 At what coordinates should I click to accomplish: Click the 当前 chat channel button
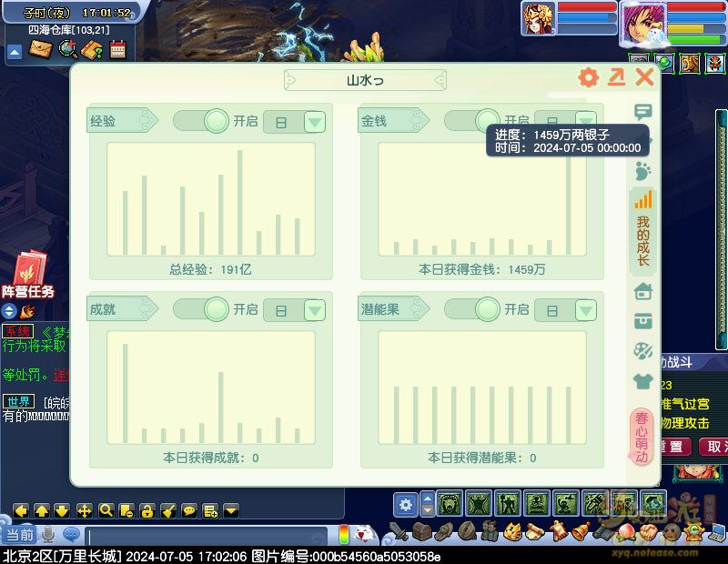(x=20, y=535)
